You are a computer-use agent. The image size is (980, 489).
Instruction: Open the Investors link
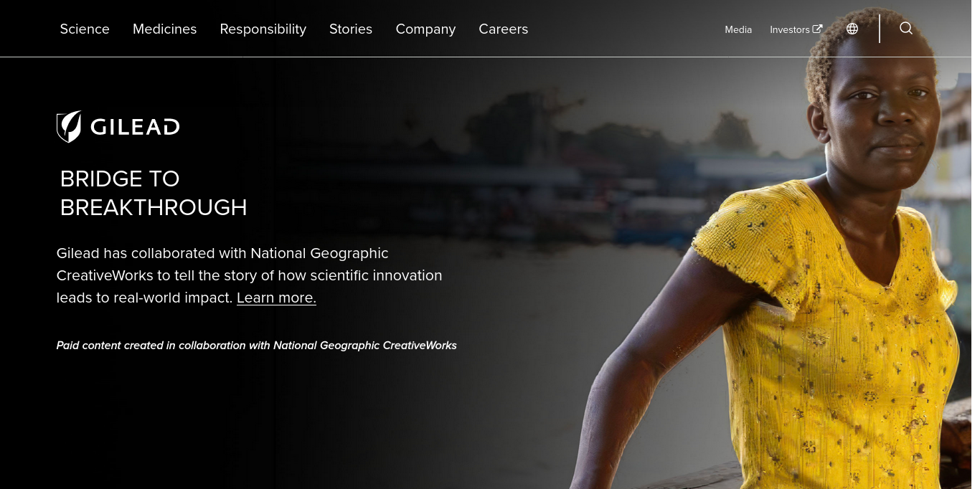[790, 29]
